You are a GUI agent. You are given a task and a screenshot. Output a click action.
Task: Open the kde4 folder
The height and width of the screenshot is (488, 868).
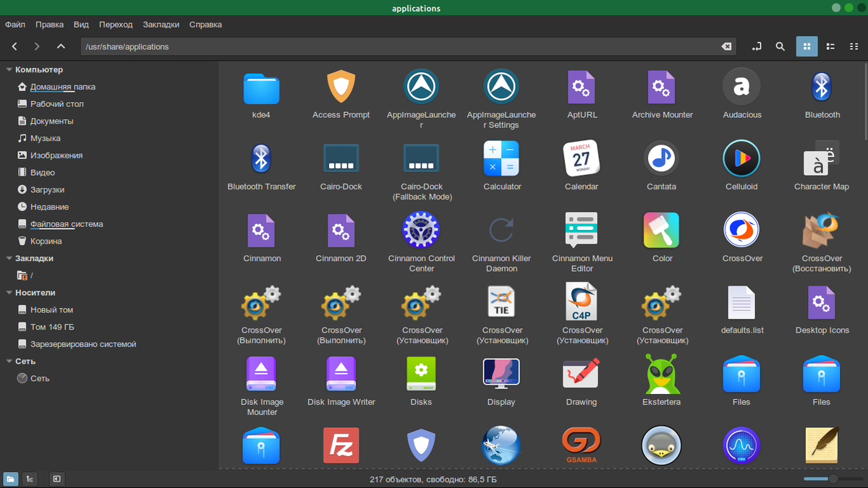click(x=261, y=88)
